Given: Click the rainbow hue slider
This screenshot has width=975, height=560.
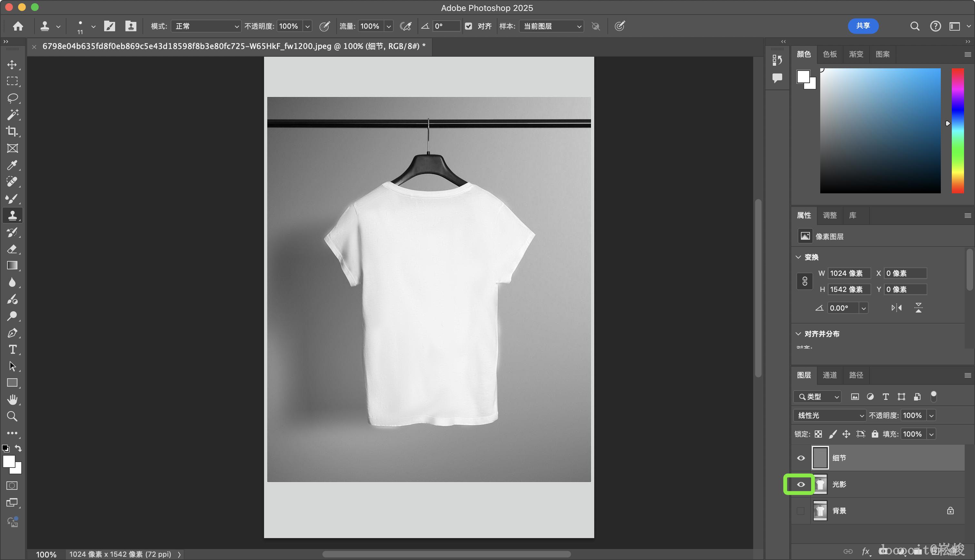Looking at the screenshot, I should pos(957,131).
